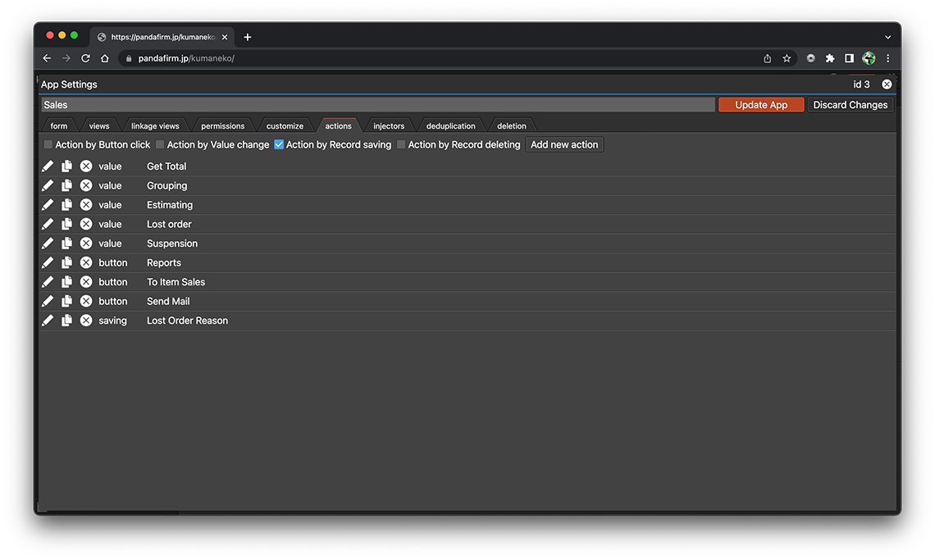Click the Sales app name field
This screenshot has width=935, height=560.
coord(377,105)
